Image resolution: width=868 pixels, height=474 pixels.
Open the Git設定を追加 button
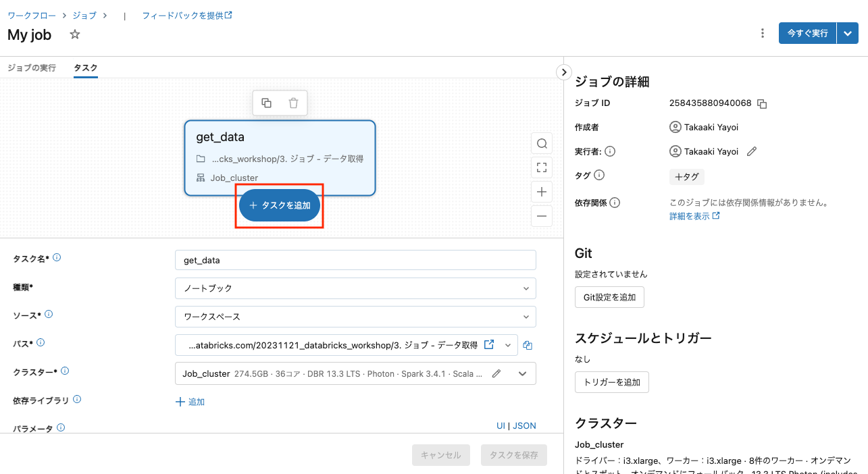609,296
